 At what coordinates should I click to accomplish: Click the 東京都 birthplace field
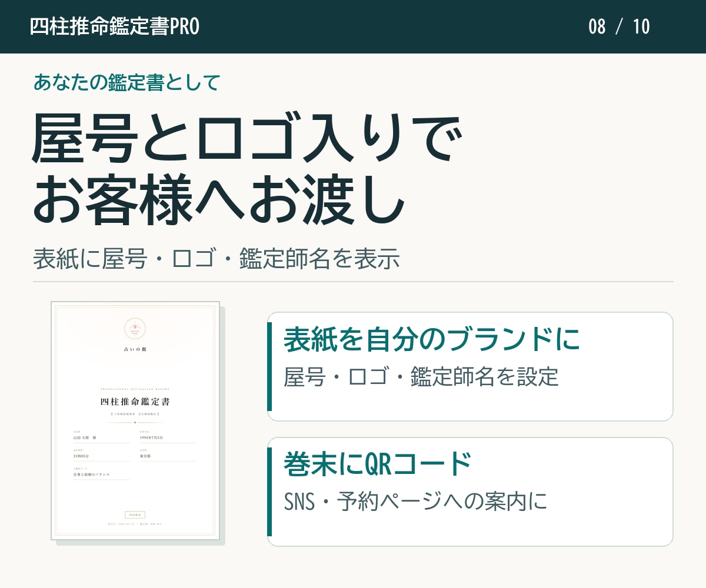168,456
